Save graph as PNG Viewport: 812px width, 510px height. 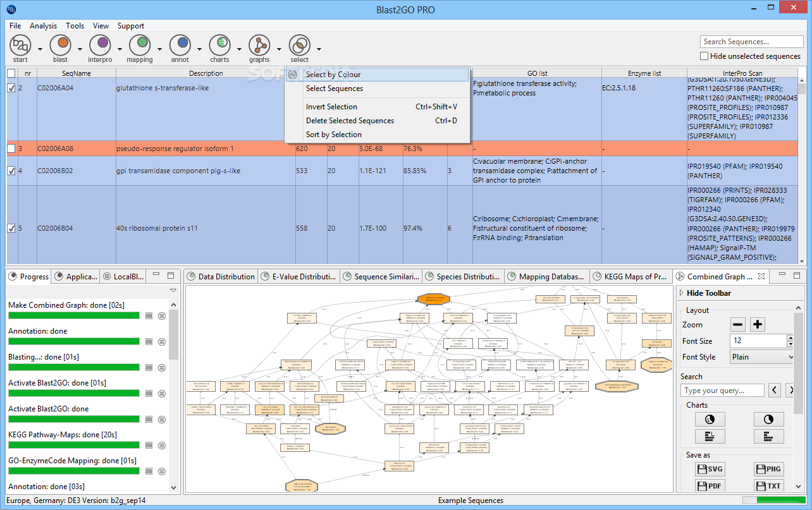[769, 469]
